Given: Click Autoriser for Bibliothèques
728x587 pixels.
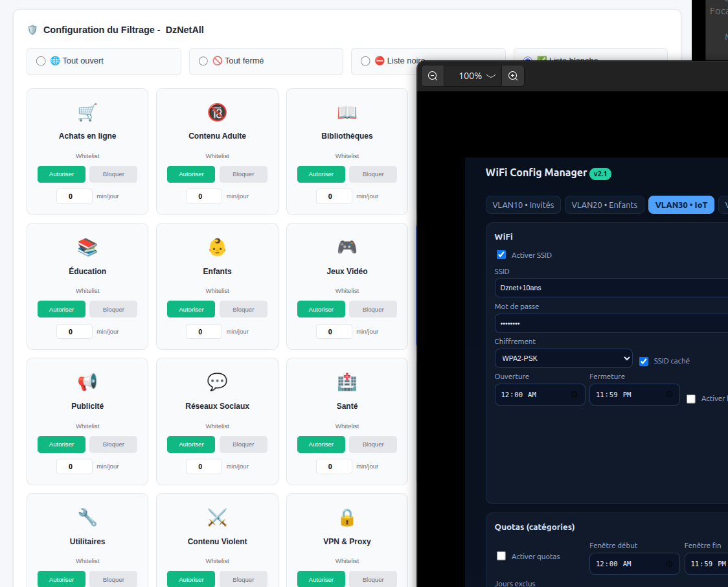Looking at the screenshot, I should click(x=321, y=174).
